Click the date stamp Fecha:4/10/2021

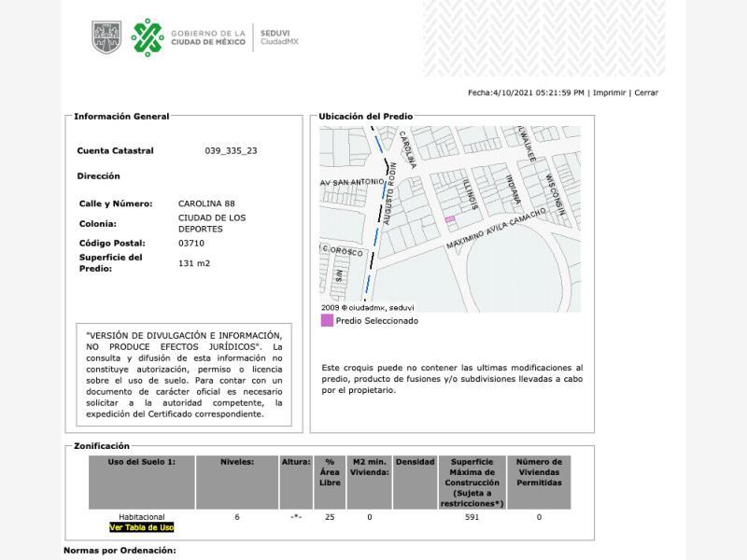coord(526,92)
